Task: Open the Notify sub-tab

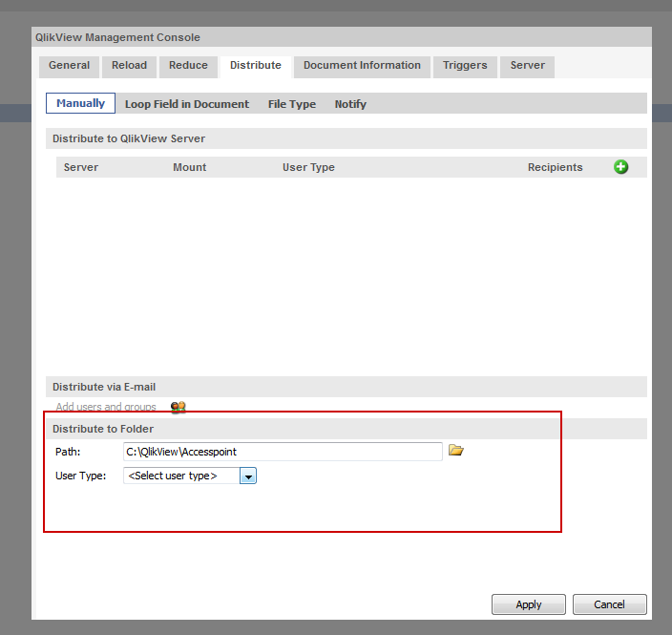Action: pyautogui.click(x=350, y=104)
